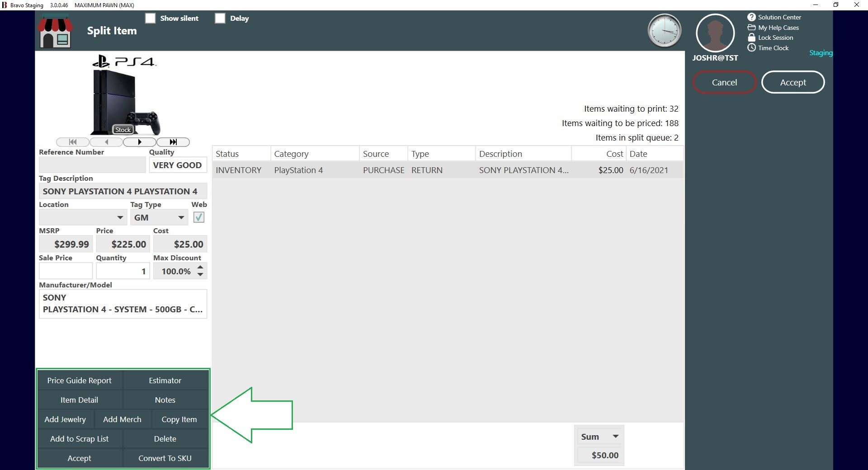Show previous item image
The image size is (868, 470).
click(106, 142)
